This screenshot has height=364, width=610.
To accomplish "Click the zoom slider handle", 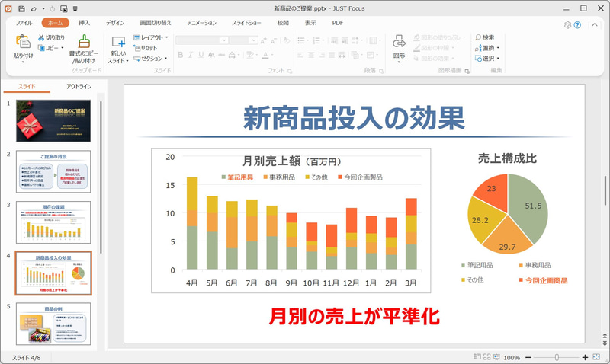I will tap(557, 357).
